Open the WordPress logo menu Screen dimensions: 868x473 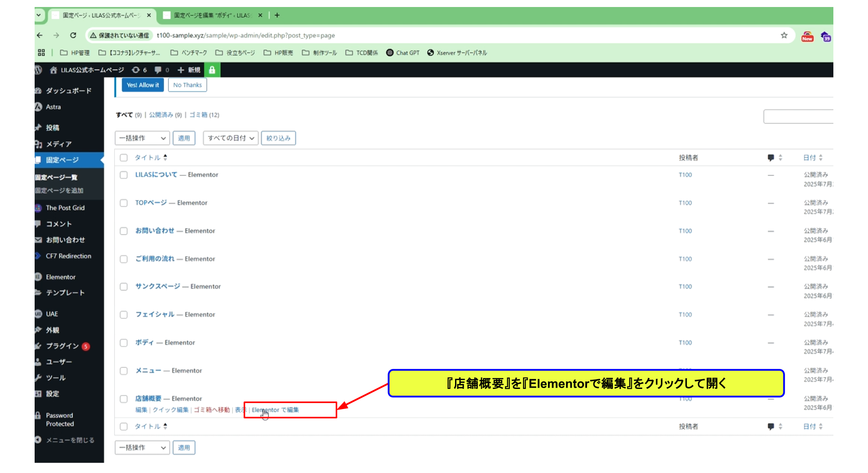[39, 70]
